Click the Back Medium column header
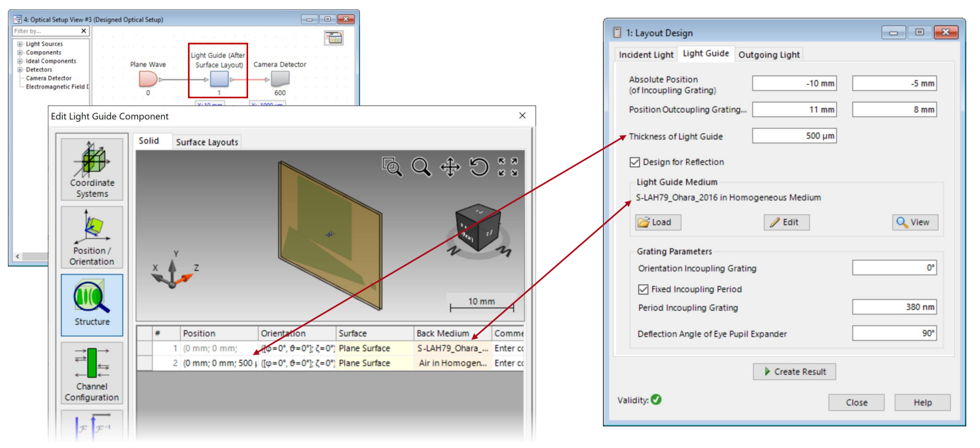The image size is (980, 448). 453,333
